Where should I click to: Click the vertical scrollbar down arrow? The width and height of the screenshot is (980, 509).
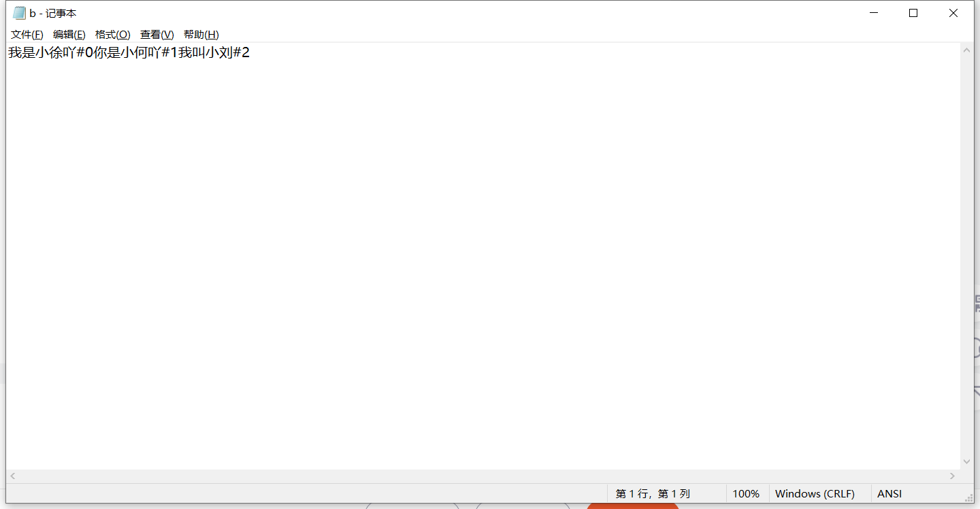point(967,462)
